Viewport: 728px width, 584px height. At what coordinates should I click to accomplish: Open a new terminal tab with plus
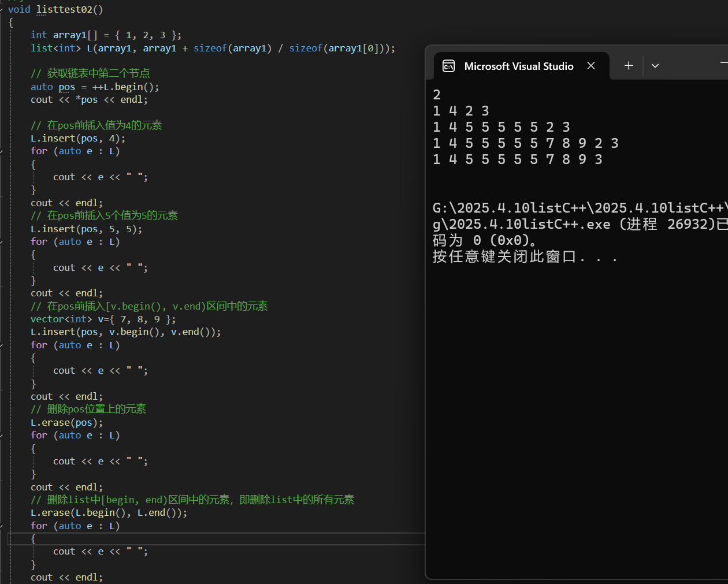coord(629,66)
